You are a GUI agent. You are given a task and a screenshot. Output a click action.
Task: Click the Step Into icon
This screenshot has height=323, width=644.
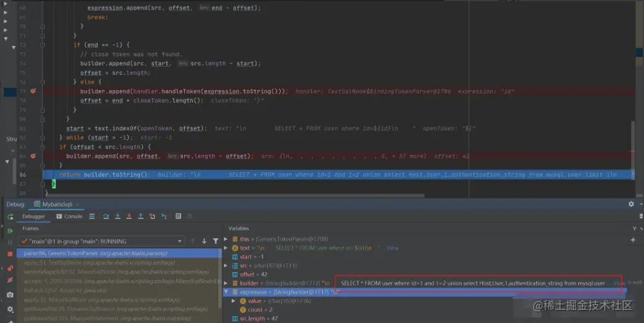click(x=118, y=216)
